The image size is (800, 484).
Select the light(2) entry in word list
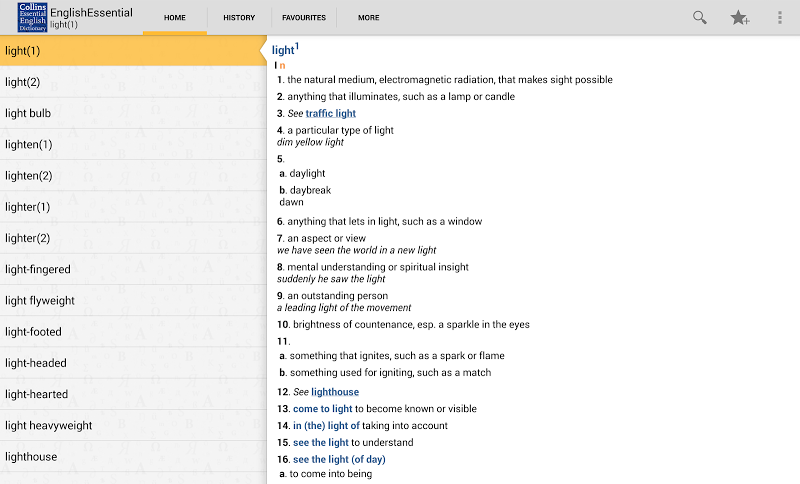pyautogui.click(x=133, y=82)
